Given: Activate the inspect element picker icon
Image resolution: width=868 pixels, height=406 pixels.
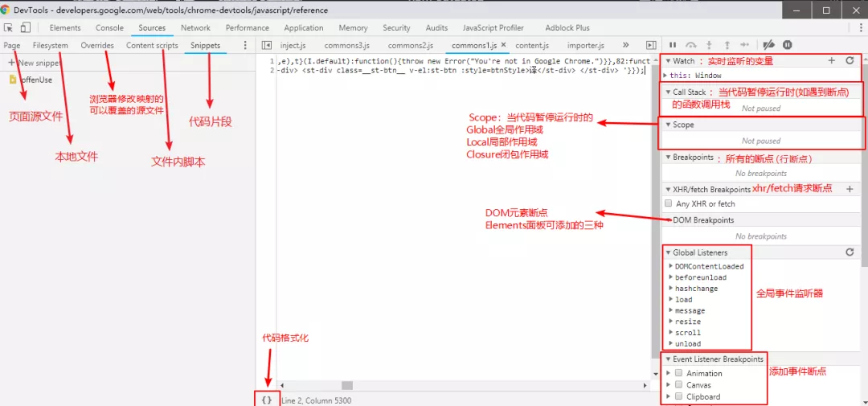Looking at the screenshot, I should [x=8, y=27].
